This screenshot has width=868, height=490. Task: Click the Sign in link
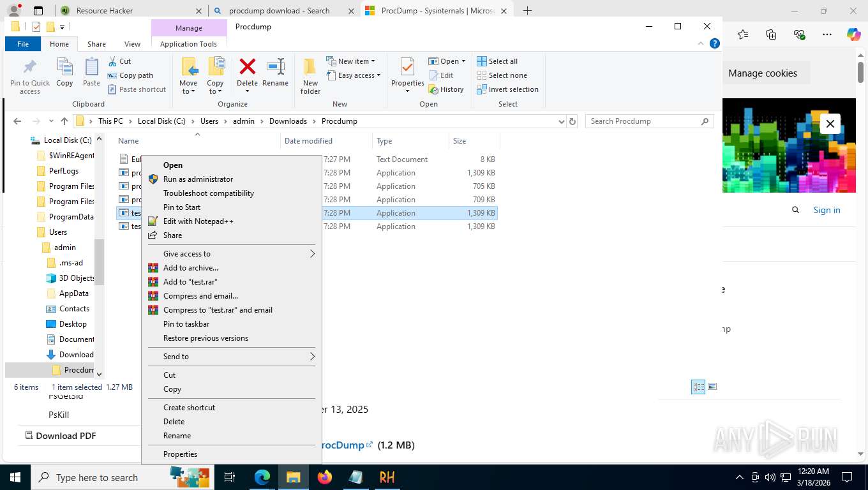(827, 210)
